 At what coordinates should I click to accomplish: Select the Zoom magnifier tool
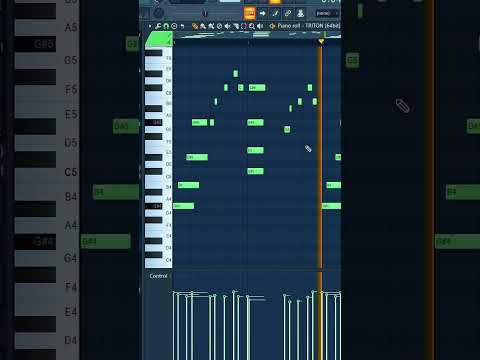[252, 26]
